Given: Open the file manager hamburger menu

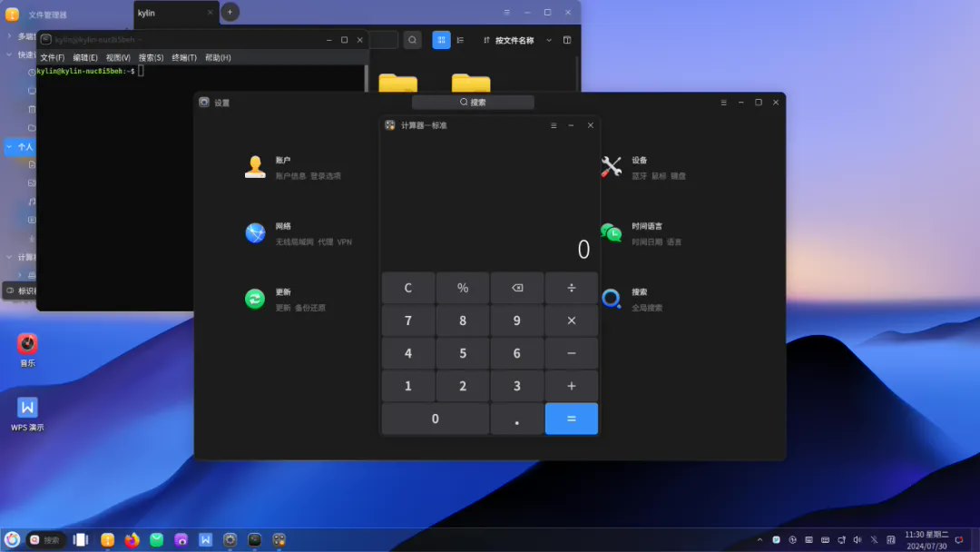Looking at the screenshot, I should 507,13.
